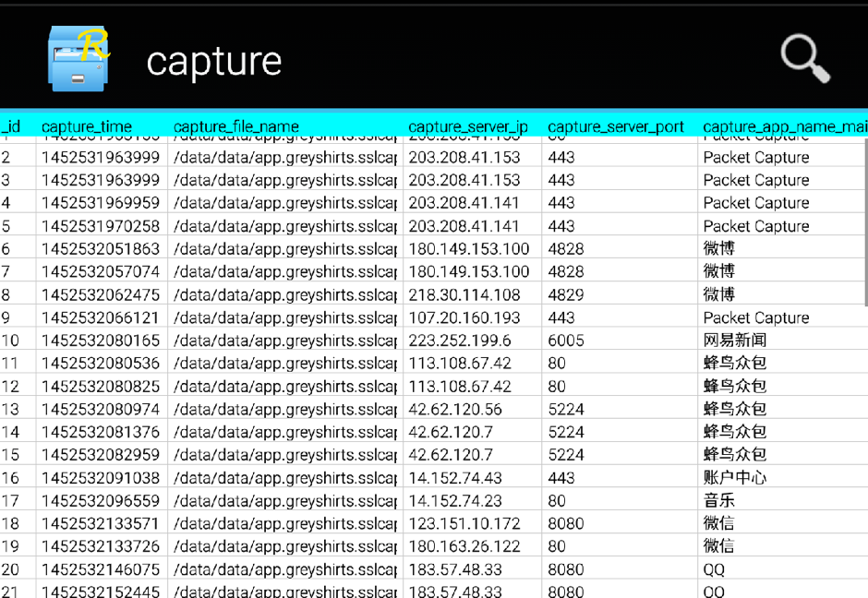Viewport: 868px width, 598px height.
Task: Open the search magnifier icon
Action: click(805, 59)
